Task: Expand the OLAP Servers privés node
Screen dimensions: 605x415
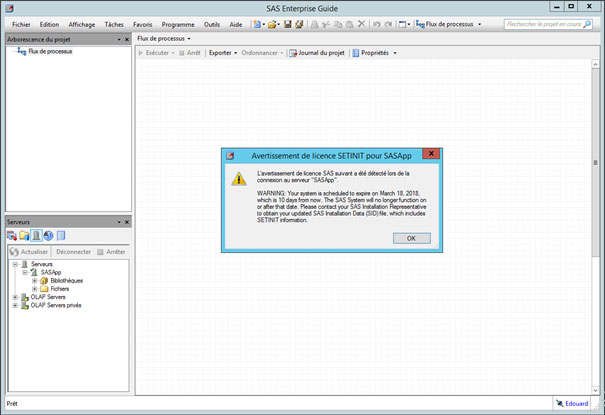Action: [15, 305]
